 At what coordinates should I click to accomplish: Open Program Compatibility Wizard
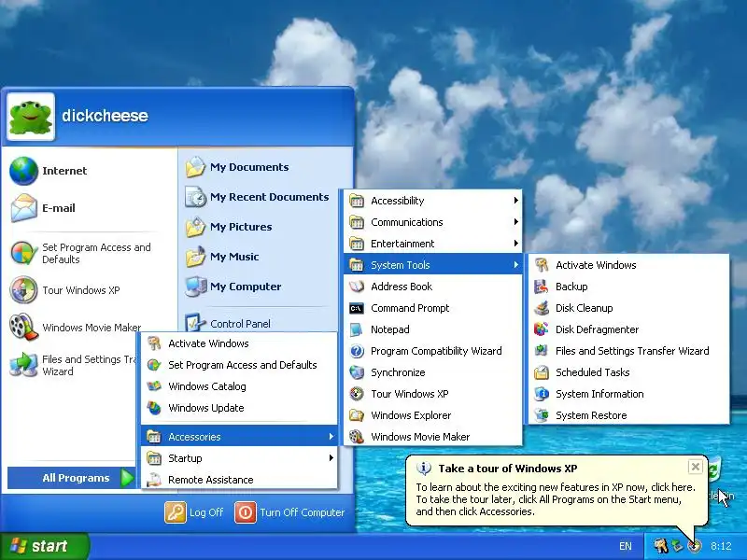(432, 351)
